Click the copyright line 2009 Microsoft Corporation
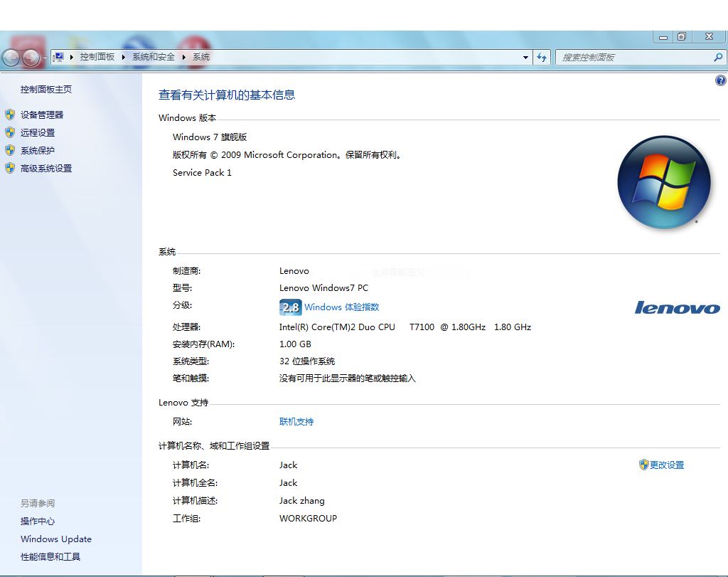 [287, 154]
